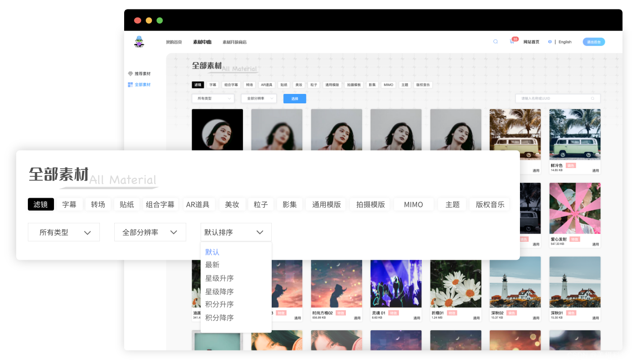Select the 组合字幕 tab in the overlay card

[x=160, y=204]
